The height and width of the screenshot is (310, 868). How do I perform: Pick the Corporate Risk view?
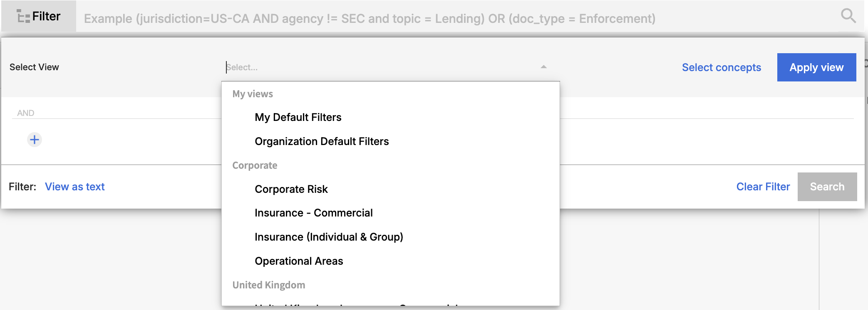pos(291,189)
